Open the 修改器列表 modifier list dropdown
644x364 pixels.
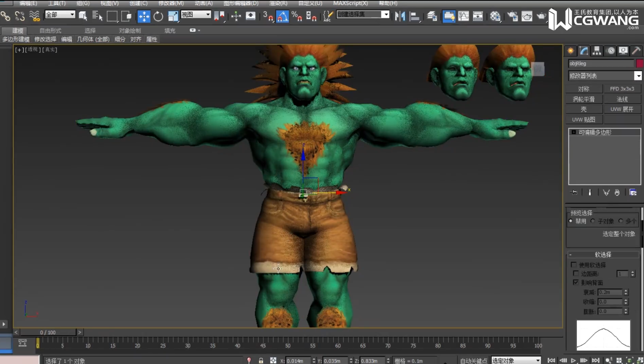click(x=605, y=76)
